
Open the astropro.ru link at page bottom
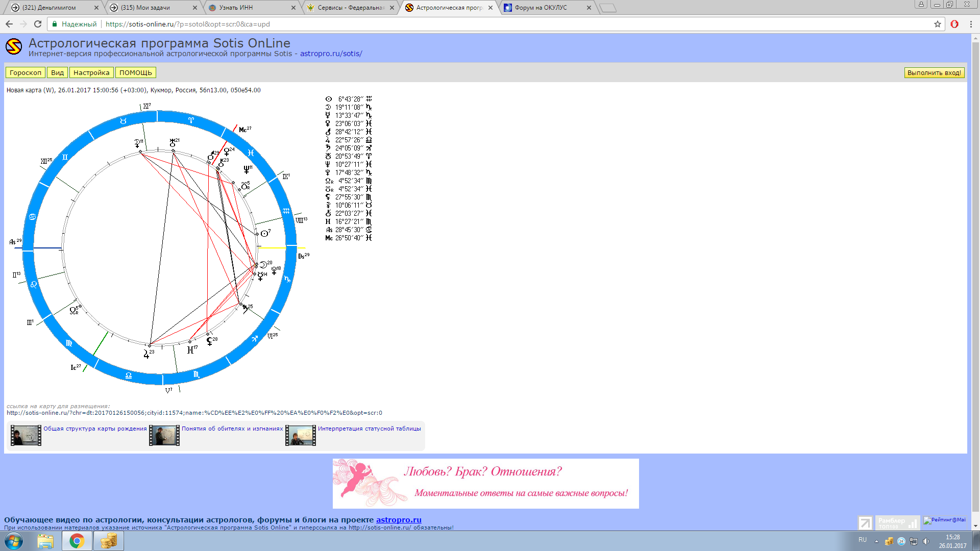pos(399,520)
